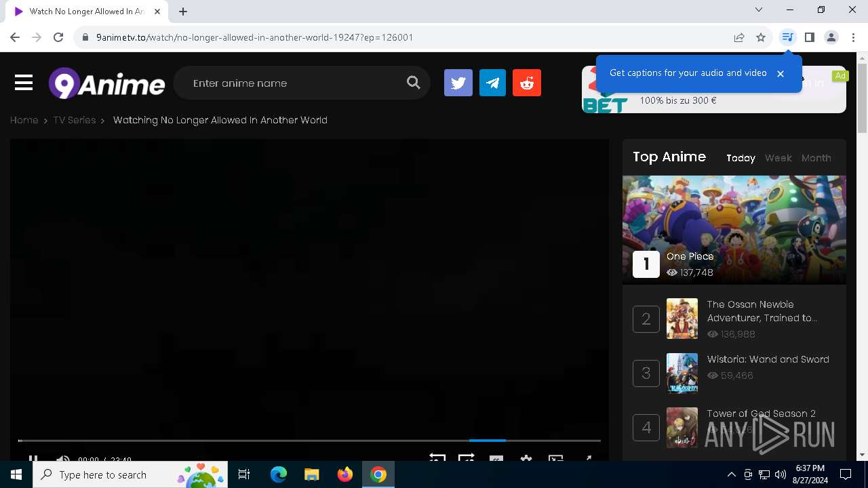Viewport: 868px width, 488px height.
Task: Show hidden system tray icons chevron
Action: 731,474
